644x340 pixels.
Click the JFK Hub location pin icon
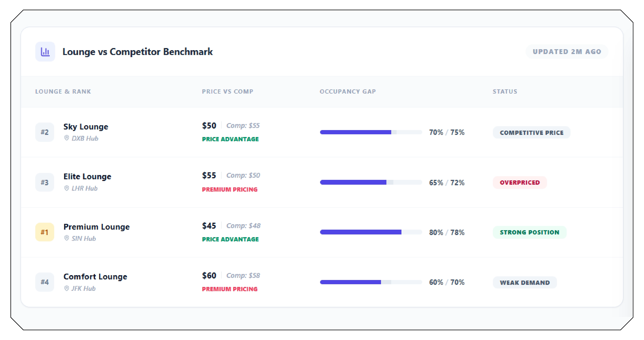67,288
